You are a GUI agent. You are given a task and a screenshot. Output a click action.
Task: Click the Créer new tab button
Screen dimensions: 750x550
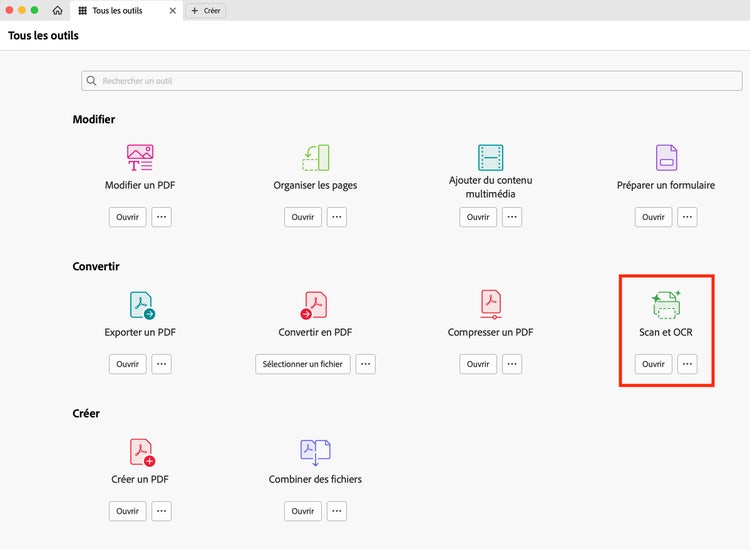(207, 10)
